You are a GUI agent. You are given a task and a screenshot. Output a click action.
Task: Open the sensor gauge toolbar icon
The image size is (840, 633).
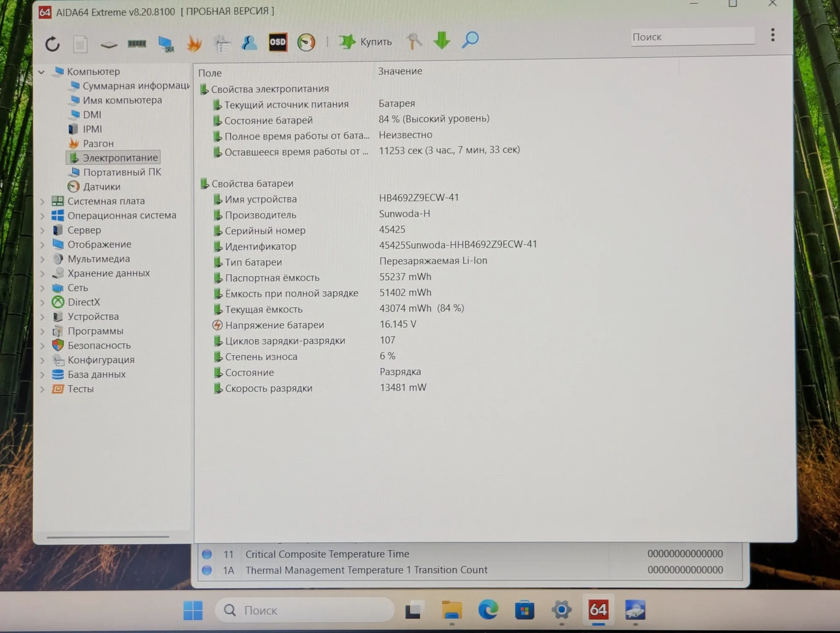point(306,42)
